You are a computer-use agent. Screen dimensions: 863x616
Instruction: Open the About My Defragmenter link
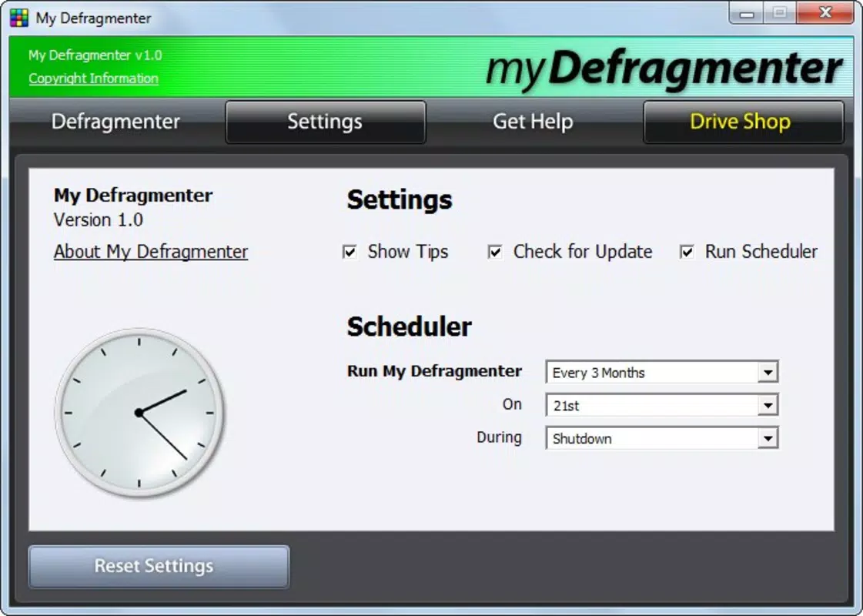(x=151, y=252)
